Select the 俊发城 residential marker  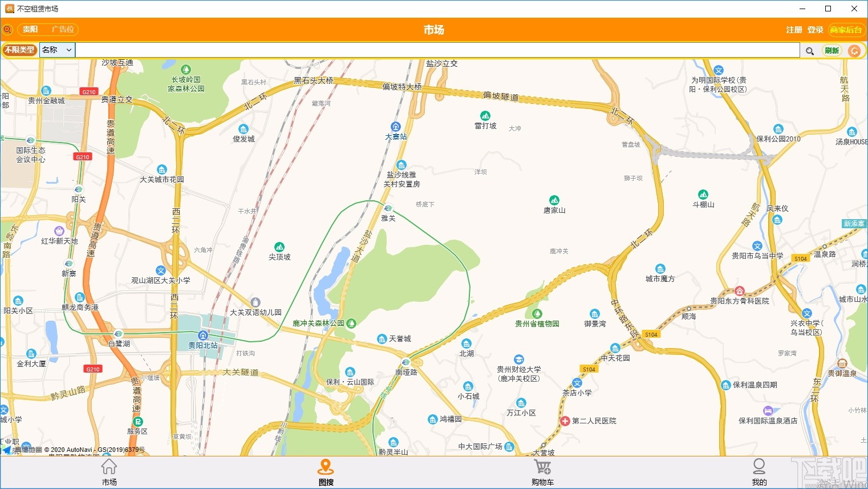[x=244, y=129]
